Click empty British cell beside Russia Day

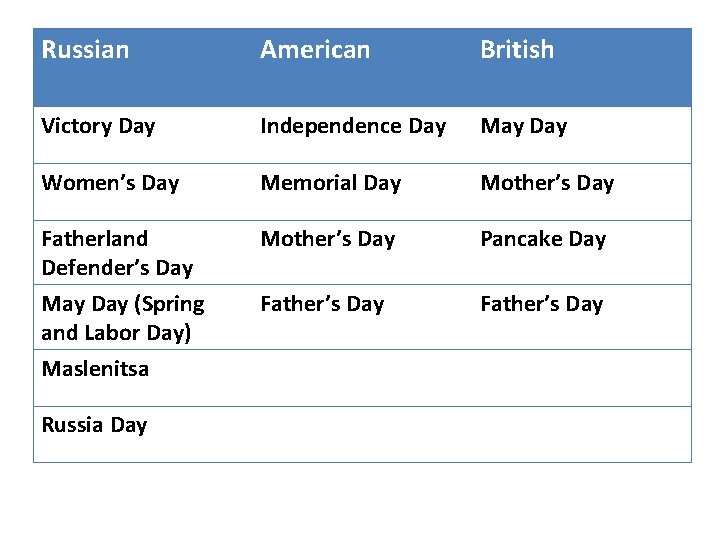click(582, 434)
